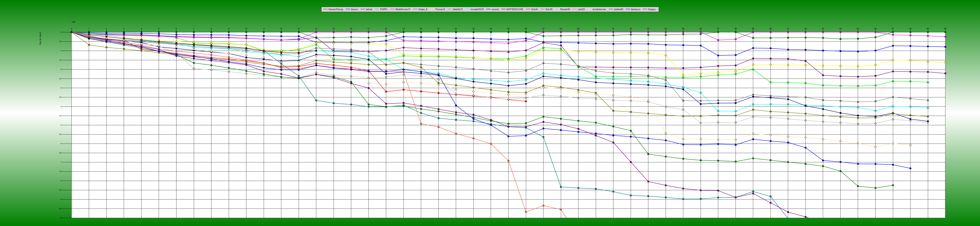Screen dimensions: 980x226
Task: Select Jack83 in the legend
Action: (581, 9)
